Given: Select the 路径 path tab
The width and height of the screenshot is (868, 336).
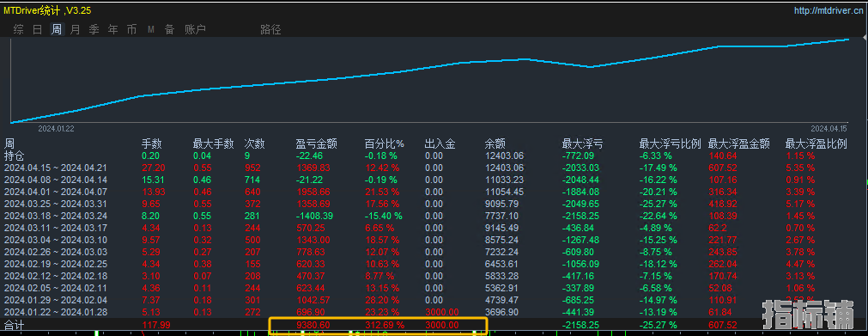Looking at the screenshot, I should tap(270, 30).
